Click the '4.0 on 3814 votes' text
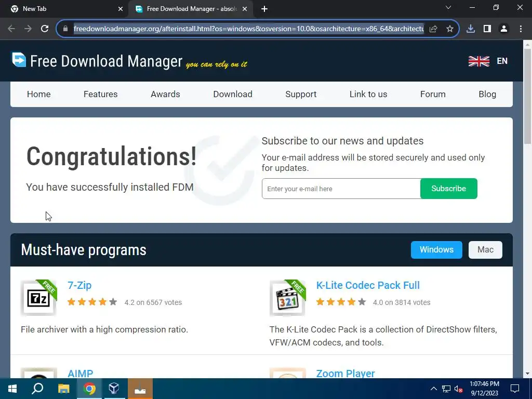This screenshot has width=532, height=399. [x=402, y=302]
